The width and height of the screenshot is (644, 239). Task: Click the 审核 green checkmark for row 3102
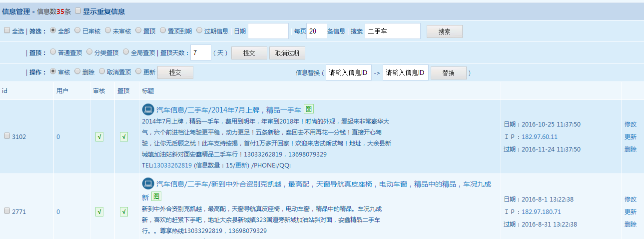pyautogui.click(x=99, y=137)
